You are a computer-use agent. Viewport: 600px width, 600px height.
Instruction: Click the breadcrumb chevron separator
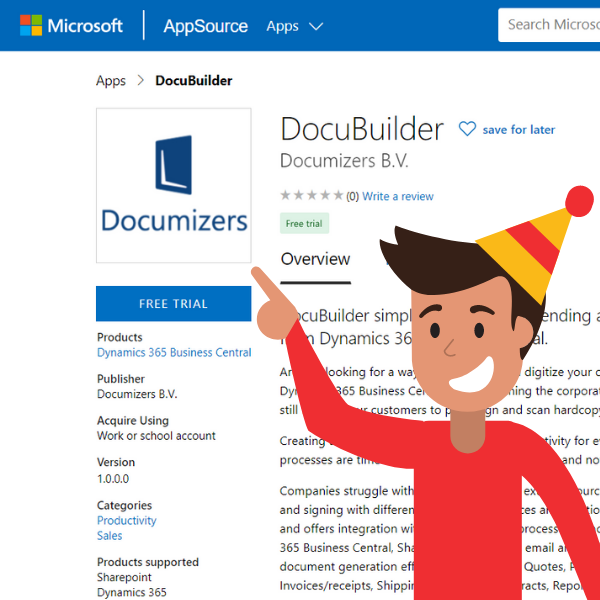point(141,80)
